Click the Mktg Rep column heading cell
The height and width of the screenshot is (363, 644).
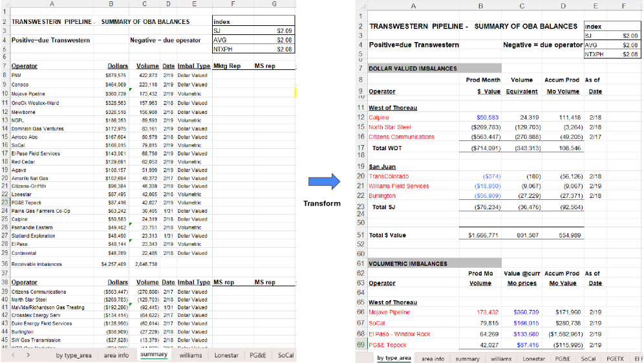coord(228,66)
